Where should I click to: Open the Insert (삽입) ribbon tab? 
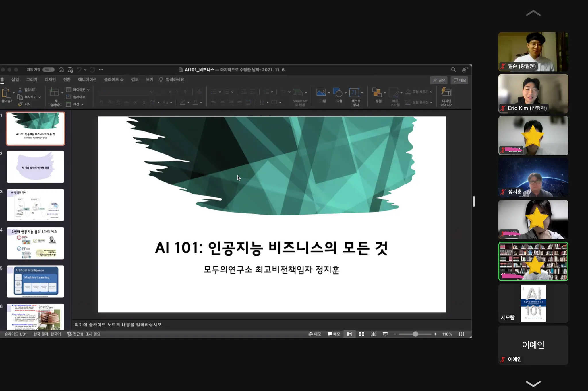(15, 80)
